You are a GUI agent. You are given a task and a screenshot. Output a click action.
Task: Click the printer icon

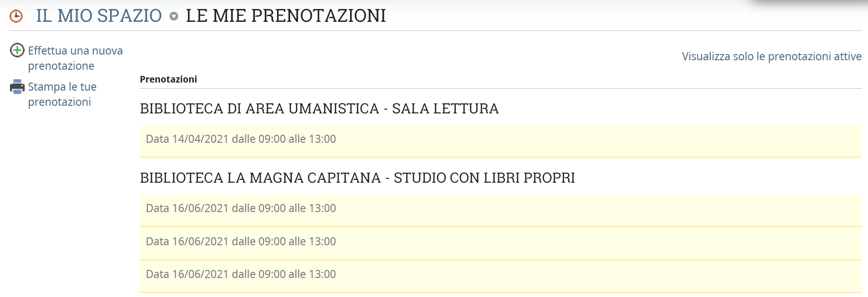18,86
